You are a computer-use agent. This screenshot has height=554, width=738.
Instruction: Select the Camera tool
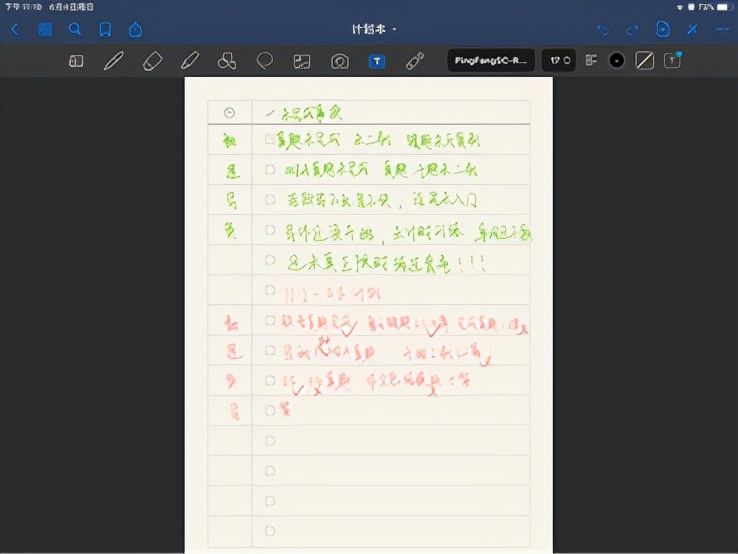tap(340, 61)
